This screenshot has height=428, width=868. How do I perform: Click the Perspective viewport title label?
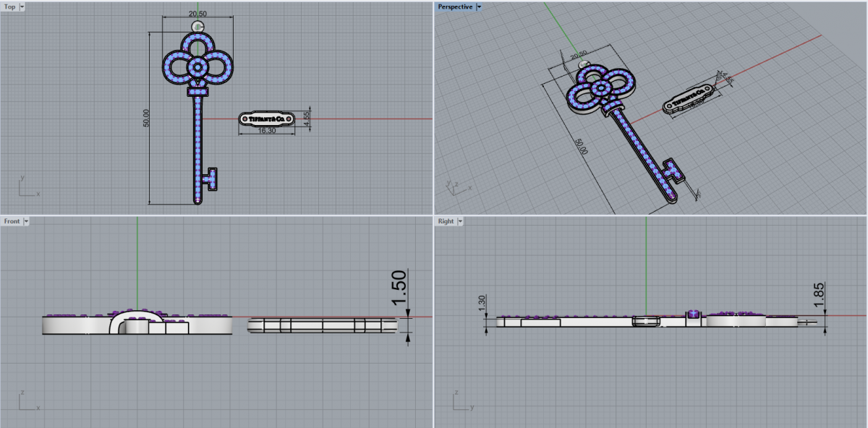coord(455,7)
